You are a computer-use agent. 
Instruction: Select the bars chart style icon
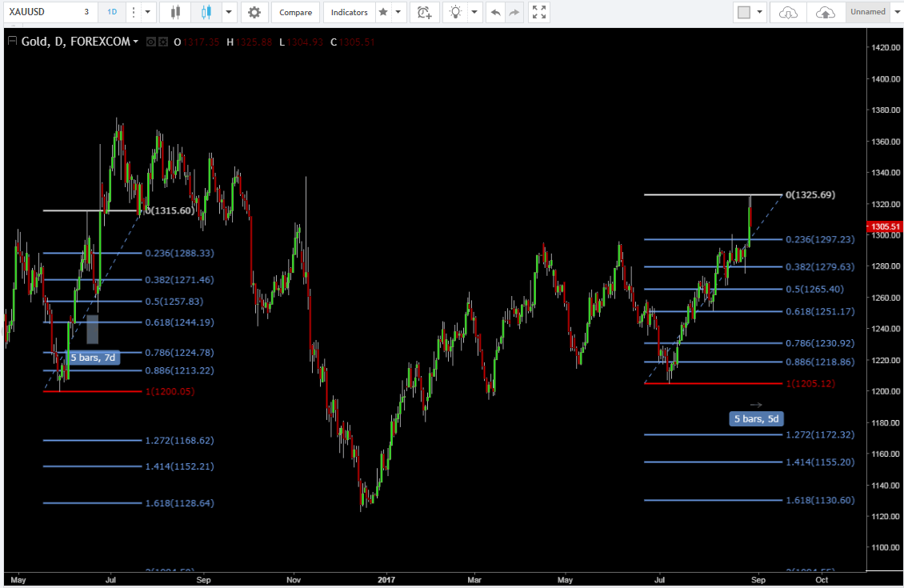click(x=176, y=12)
